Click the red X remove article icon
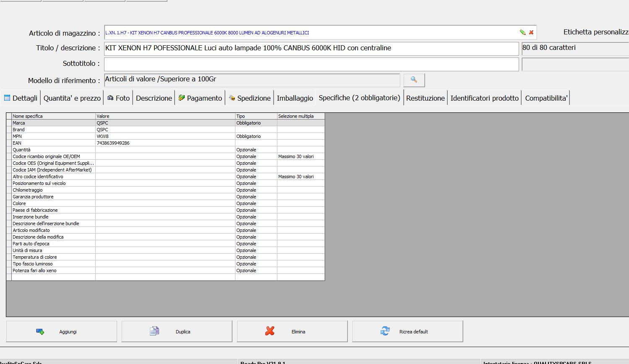Screen dimensions: 629x364 tap(531, 32)
